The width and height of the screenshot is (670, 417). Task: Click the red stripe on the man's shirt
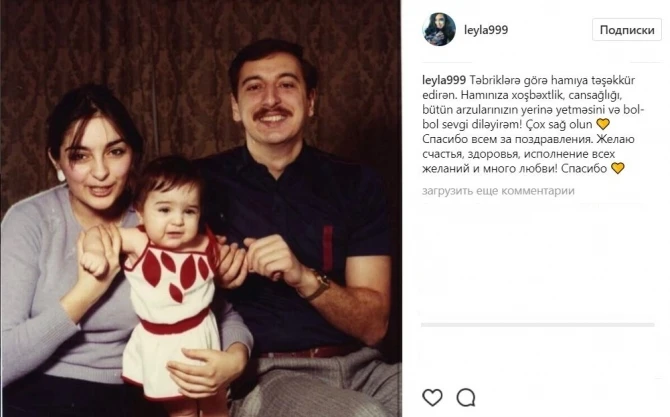pos(327,249)
